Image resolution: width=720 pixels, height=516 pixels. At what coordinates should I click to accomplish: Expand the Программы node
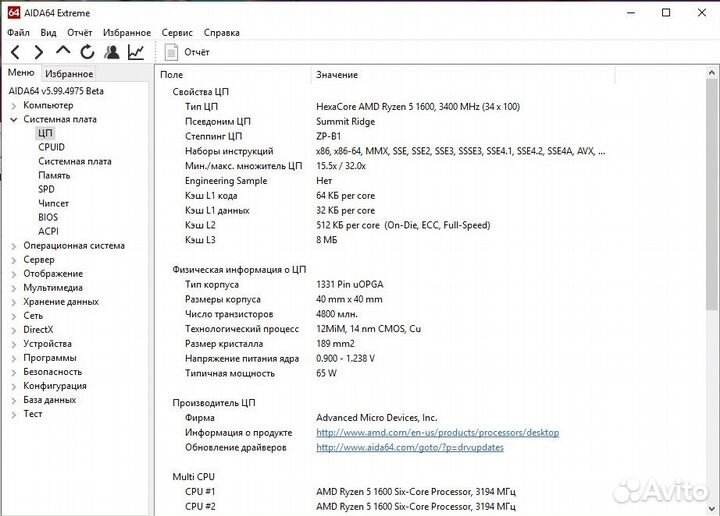coord(14,359)
